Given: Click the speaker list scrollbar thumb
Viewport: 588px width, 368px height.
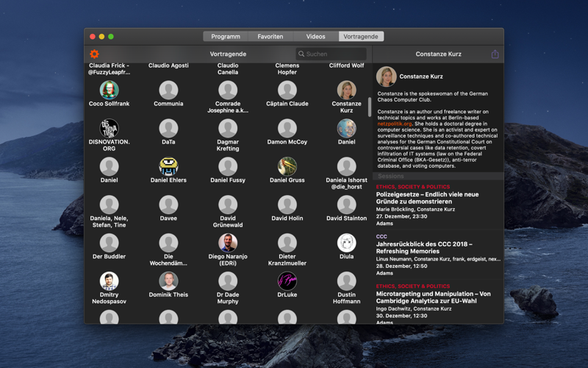Looking at the screenshot, I should (x=370, y=107).
